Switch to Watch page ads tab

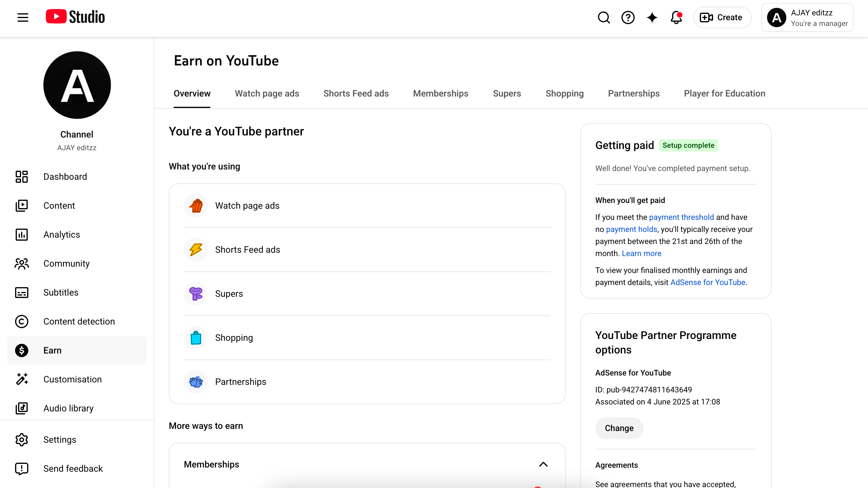click(x=267, y=93)
